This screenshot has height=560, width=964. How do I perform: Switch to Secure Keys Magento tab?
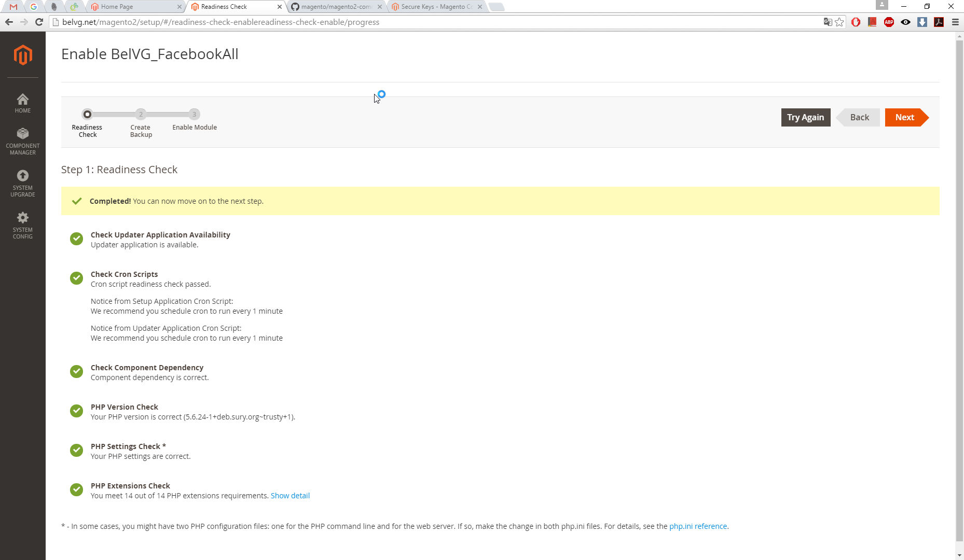(437, 7)
